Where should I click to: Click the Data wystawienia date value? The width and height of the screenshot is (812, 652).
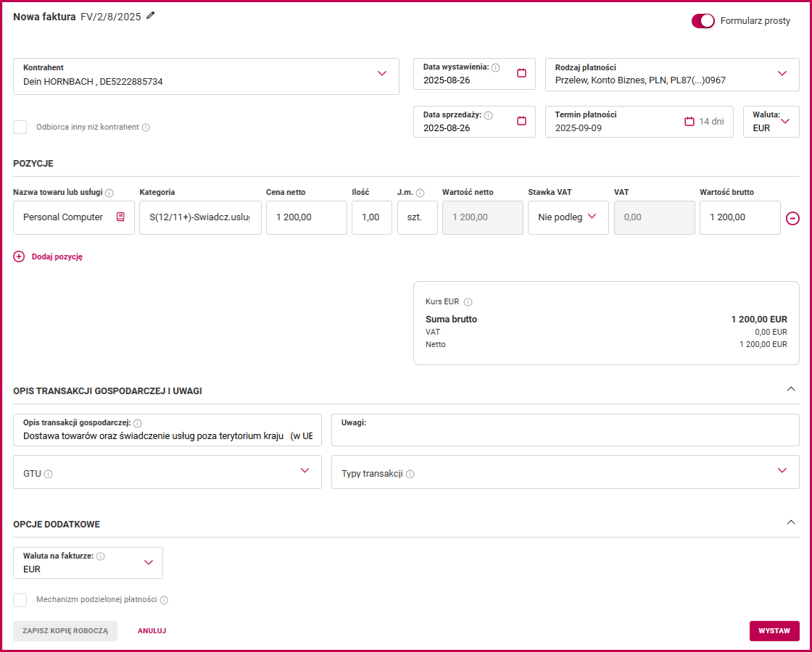447,80
